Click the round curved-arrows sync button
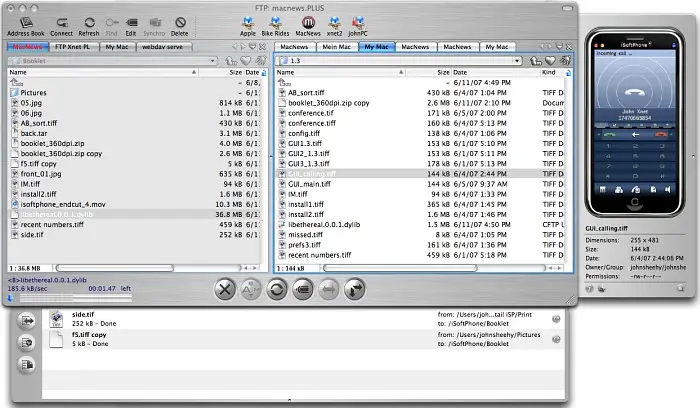This screenshot has height=408, width=700. point(354,289)
